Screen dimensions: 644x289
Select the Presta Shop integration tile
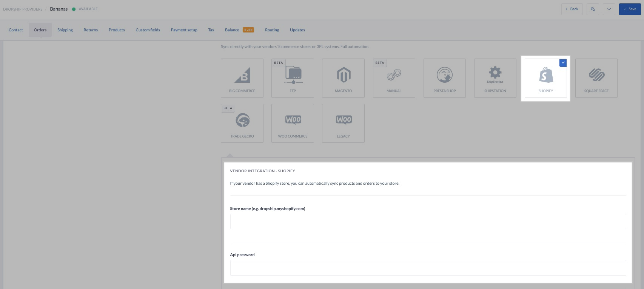[444, 78]
